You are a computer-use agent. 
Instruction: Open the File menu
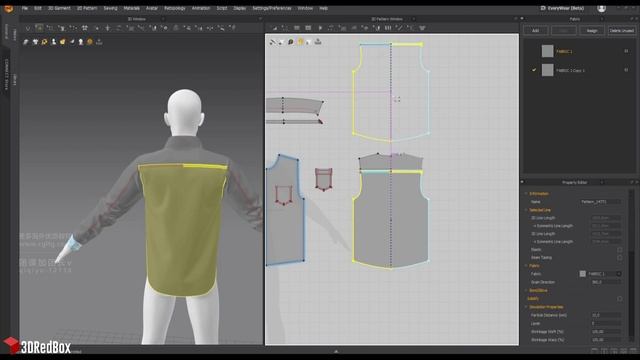(x=25, y=8)
